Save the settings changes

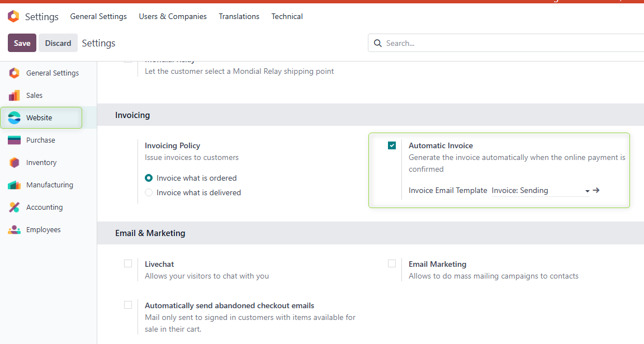pos(22,43)
